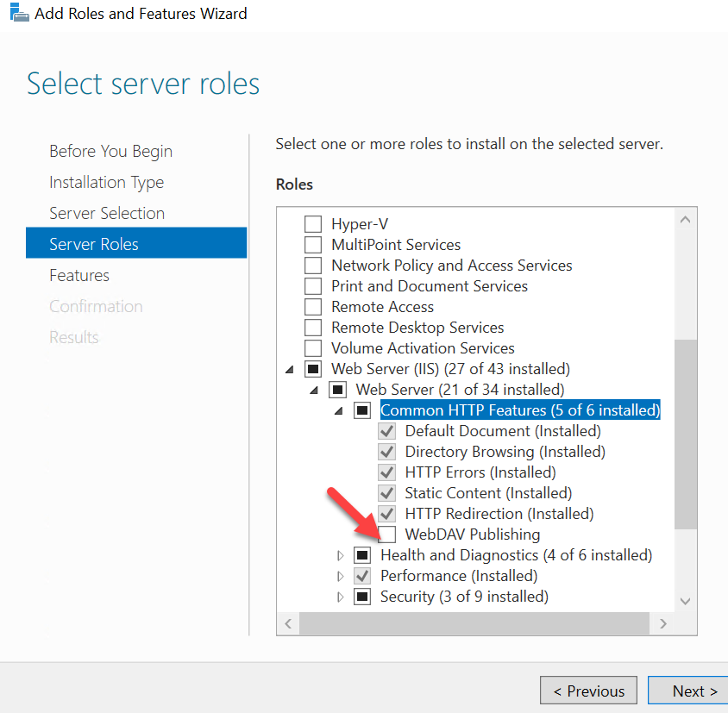This screenshot has width=728, height=719.
Task: Expand the Performance node
Action: coord(340,575)
